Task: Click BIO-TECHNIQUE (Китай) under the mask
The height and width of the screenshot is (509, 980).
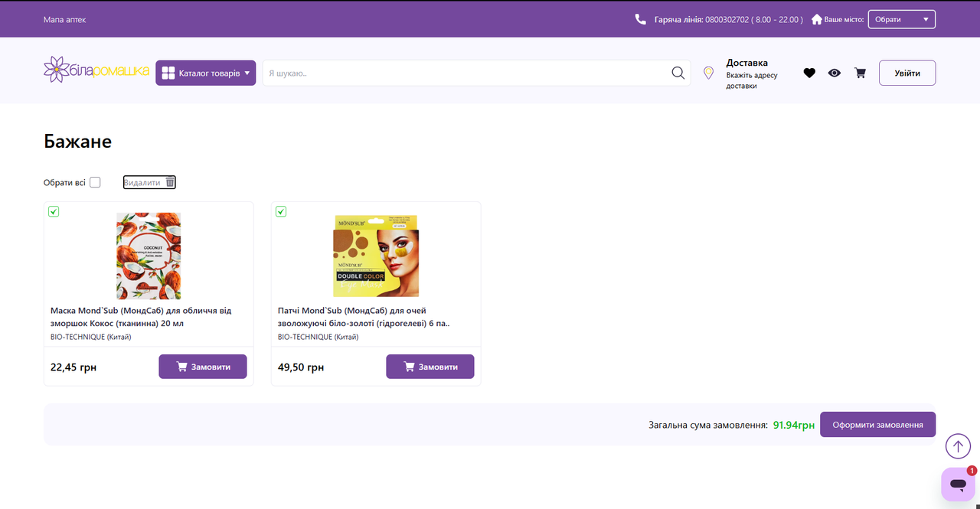Action: coord(90,337)
